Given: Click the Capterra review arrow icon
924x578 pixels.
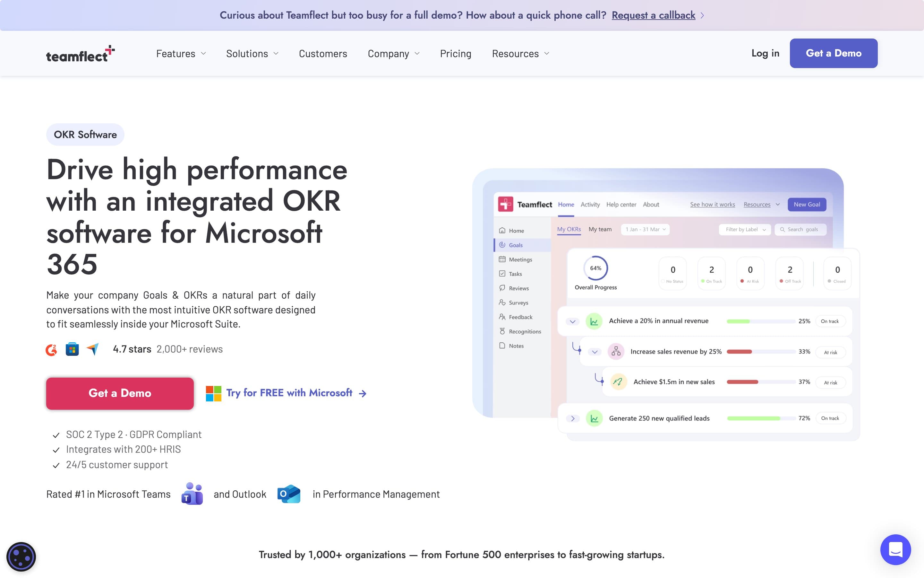Looking at the screenshot, I should 93,349.
